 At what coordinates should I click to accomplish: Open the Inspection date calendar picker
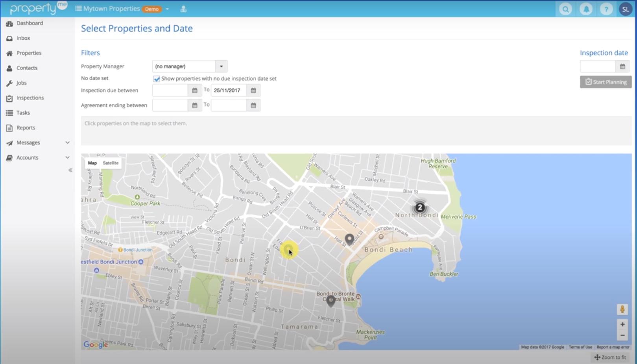tap(622, 66)
